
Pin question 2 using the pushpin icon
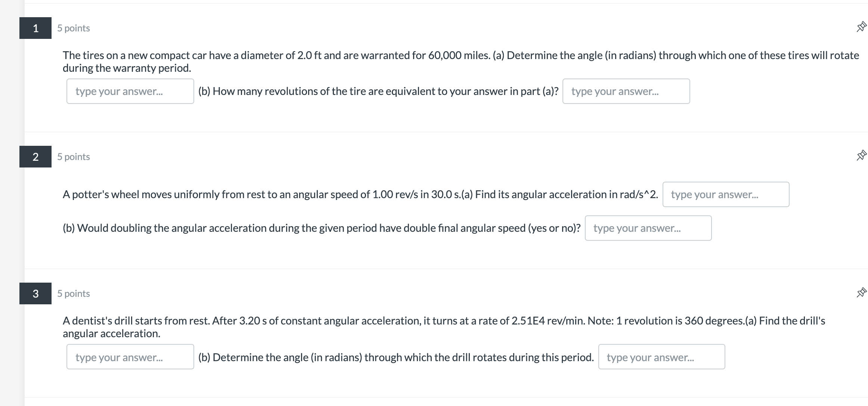tap(861, 156)
